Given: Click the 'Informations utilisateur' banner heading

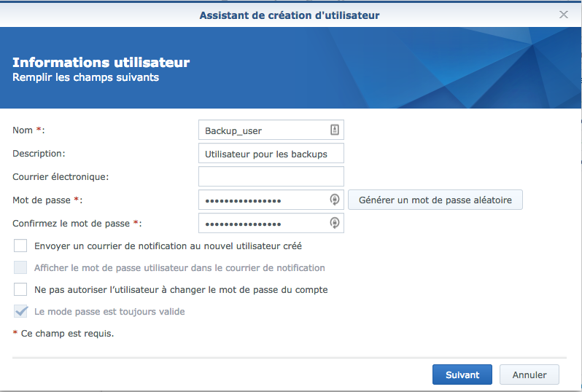Looking at the screenshot, I should (x=101, y=63).
